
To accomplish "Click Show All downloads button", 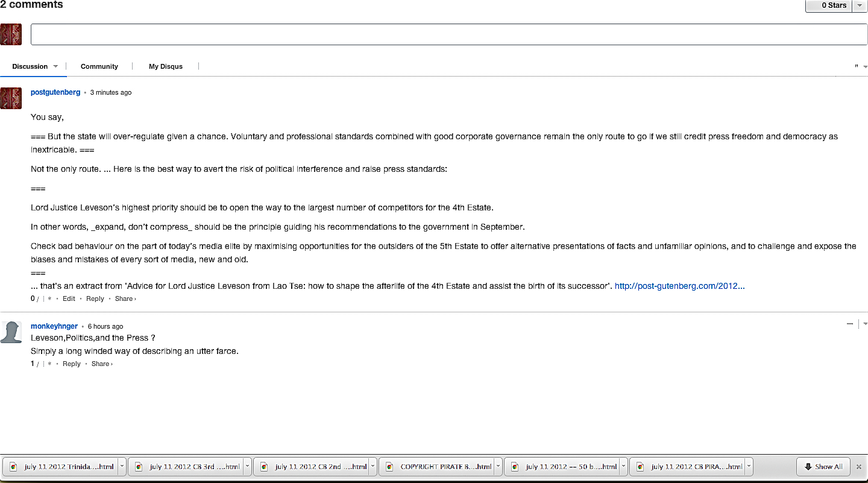I will 823,467.
